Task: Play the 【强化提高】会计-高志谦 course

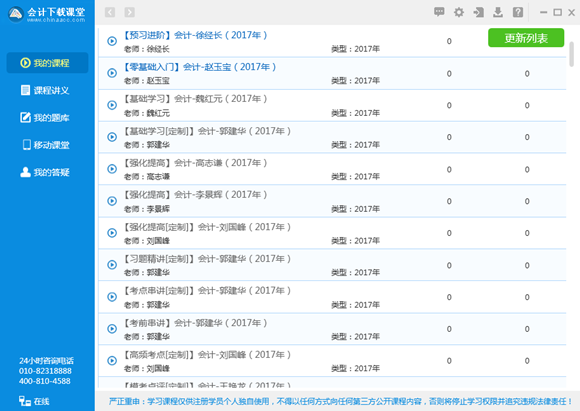Action: (112, 169)
